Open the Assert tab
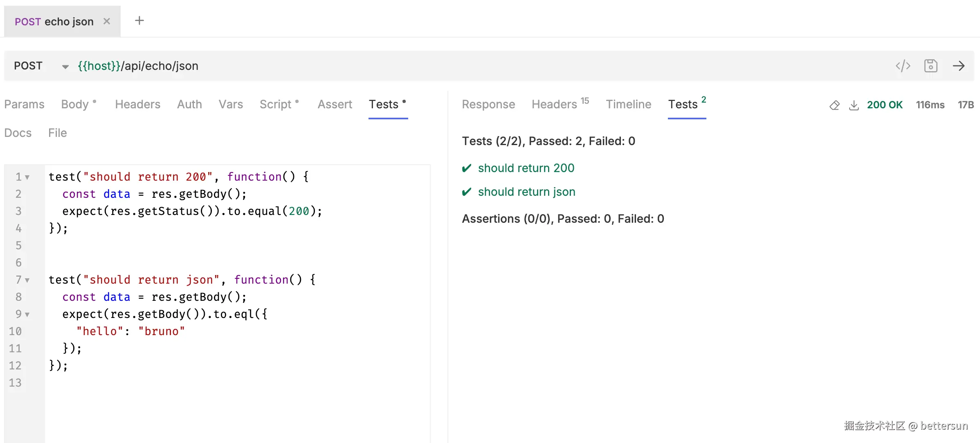980x443 pixels. (x=335, y=104)
